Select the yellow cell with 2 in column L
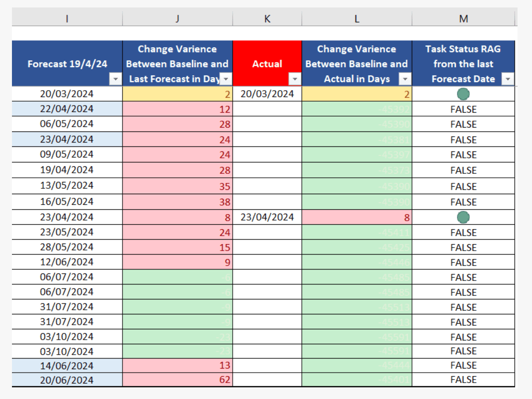 click(x=357, y=94)
